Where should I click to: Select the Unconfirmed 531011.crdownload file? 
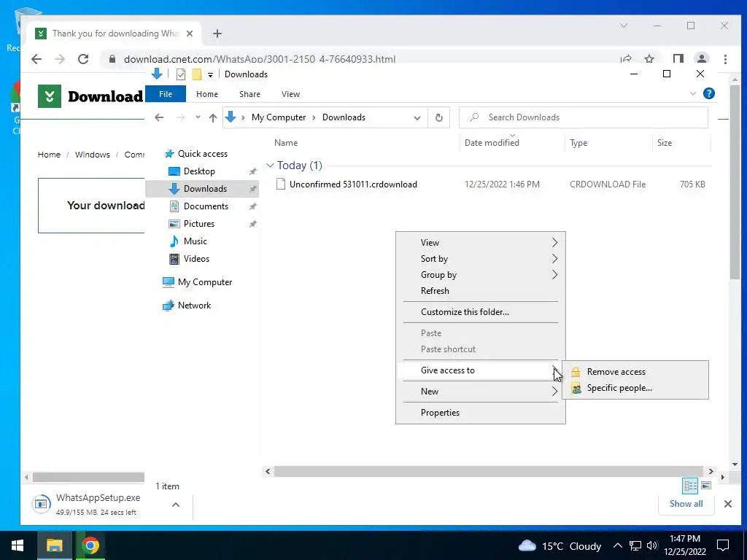click(x=353, y=184)
